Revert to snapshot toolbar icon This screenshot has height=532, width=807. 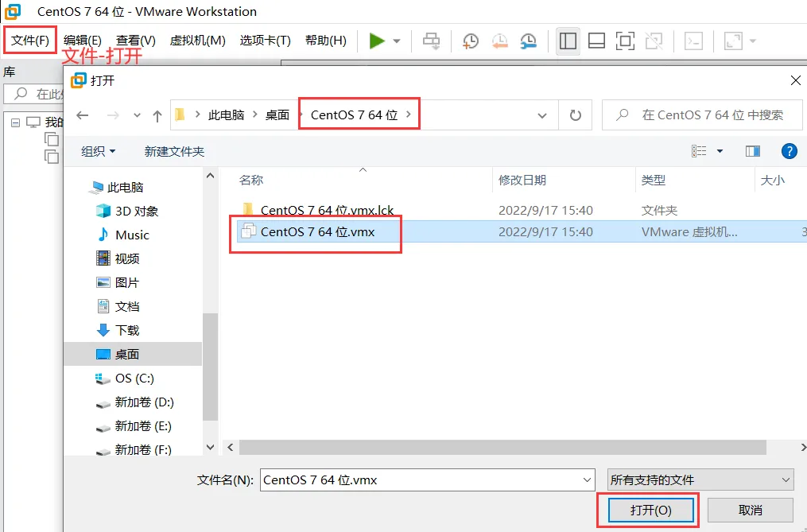[x=499, y=41]
